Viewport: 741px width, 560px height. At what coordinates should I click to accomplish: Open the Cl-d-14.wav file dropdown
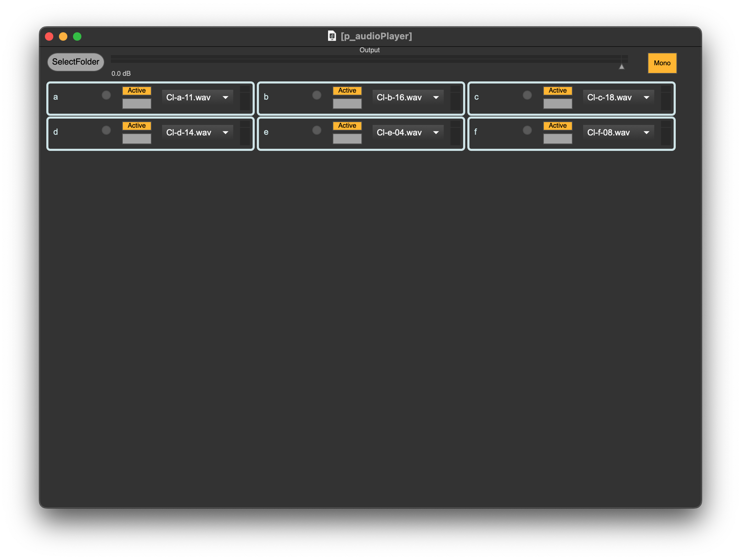pyautogui.click(x=198, y=133)
